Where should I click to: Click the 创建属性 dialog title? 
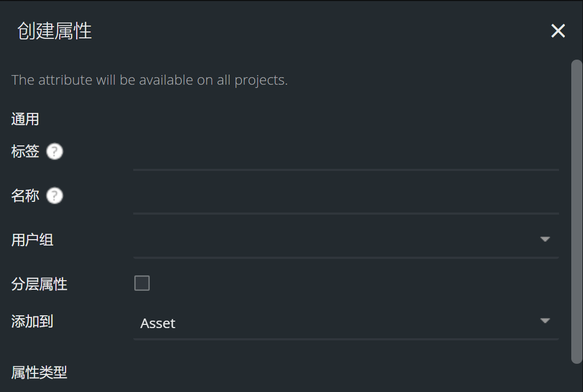(x=54, y=31)
